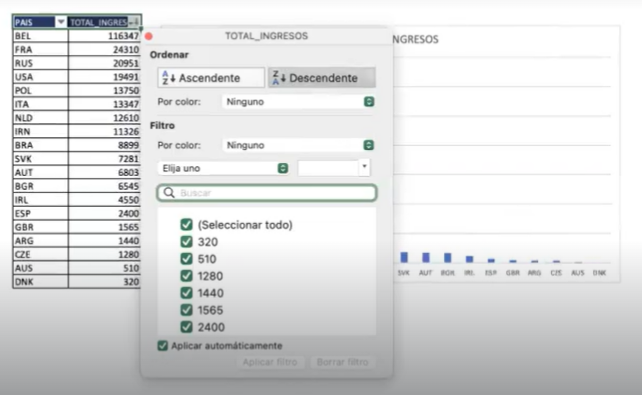Uncheck the 1280 filter value
642x395 pixels.
[x=186, y=276]
